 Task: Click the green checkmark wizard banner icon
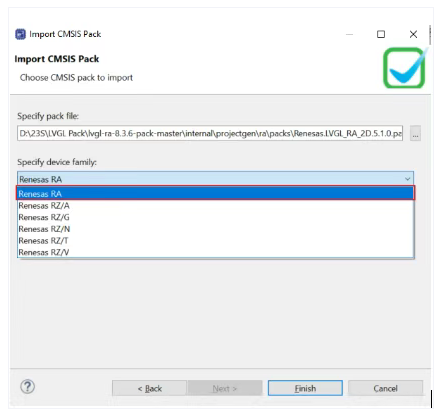click(404, 68)
